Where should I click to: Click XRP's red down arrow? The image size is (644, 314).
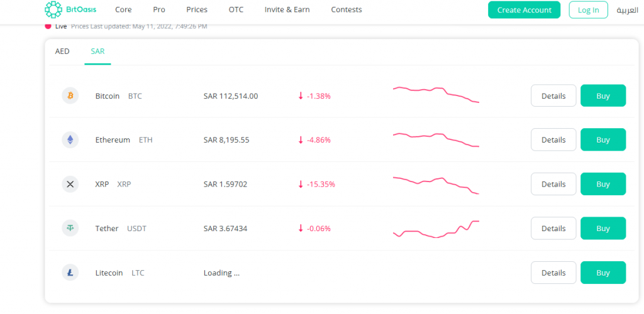click(x=301, y=184)
